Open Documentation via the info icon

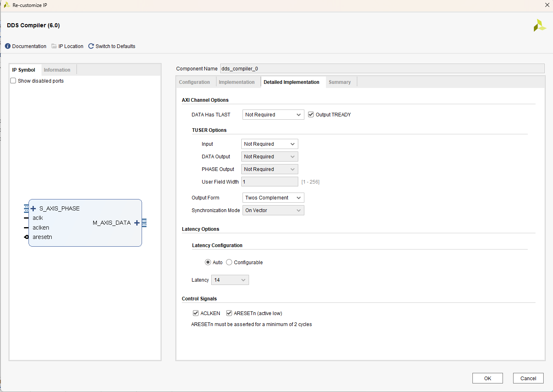pyautogui.click(x=8, y=46)
